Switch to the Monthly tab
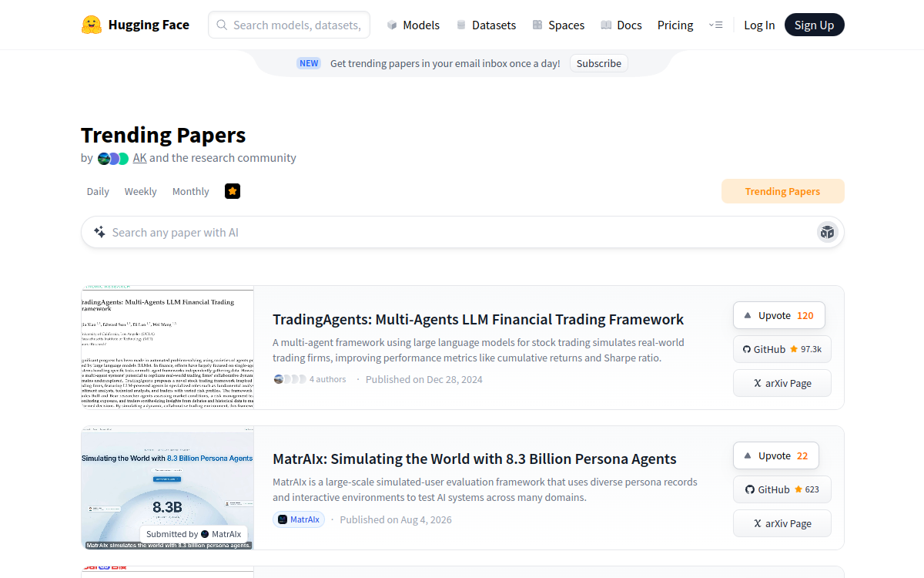924x578 pixels. click(x=191, y=191)
